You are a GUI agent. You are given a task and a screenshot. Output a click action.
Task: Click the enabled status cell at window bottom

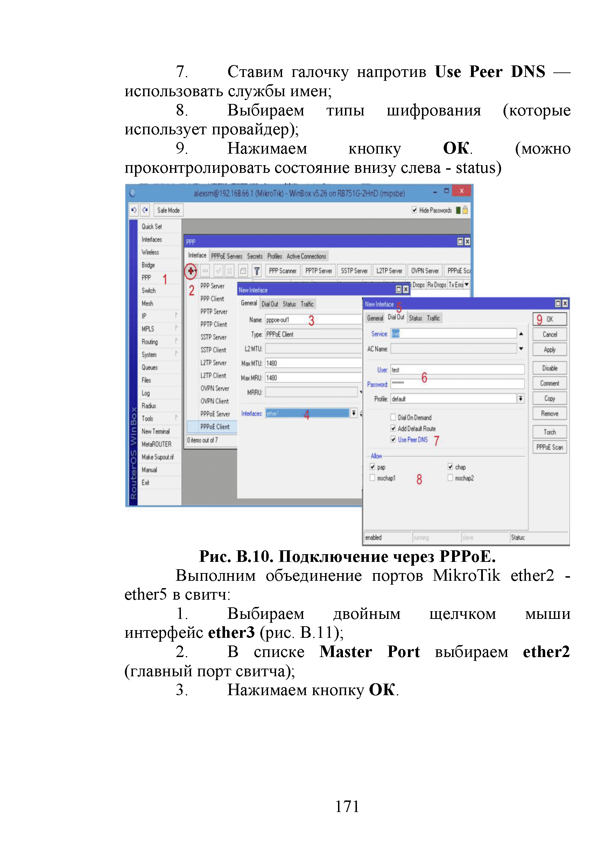[x=388, y=538]
